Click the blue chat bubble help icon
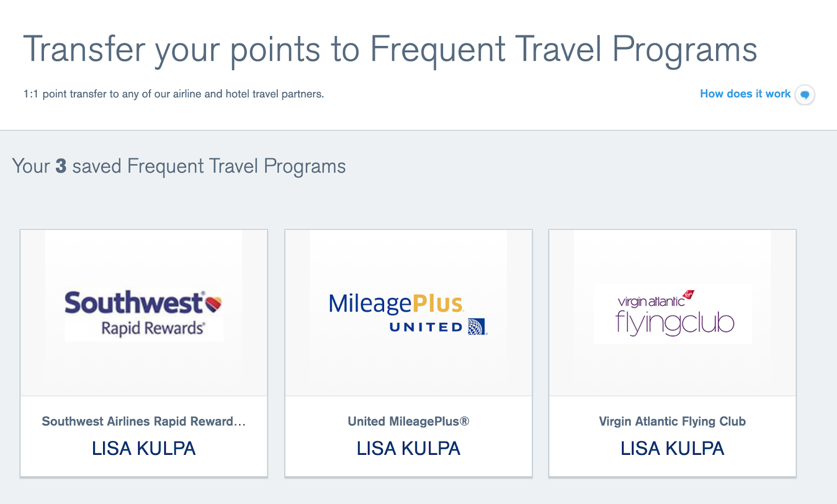 click(805, 95)
